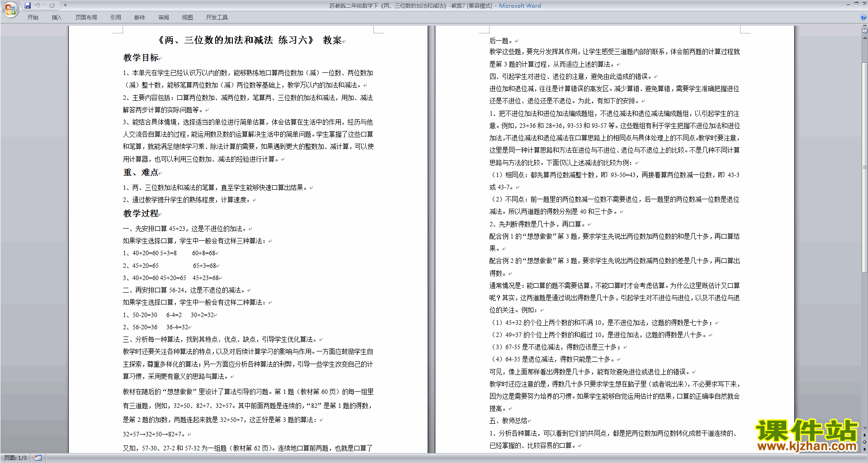The width and height of the screenshot is (868, 463).
Task: Click the line 2、56-20=36 36-4=32
Action: (x=156, y=327)
